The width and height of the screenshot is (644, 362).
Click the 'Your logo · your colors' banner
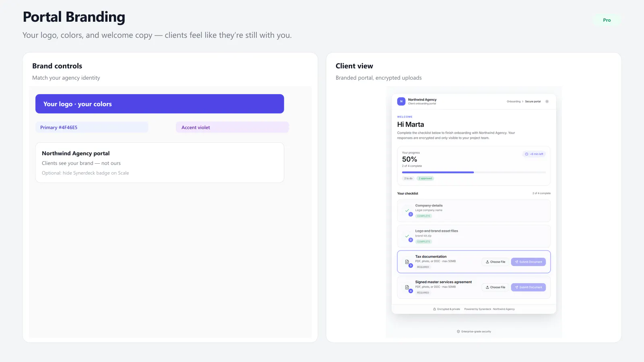(160, 104)
